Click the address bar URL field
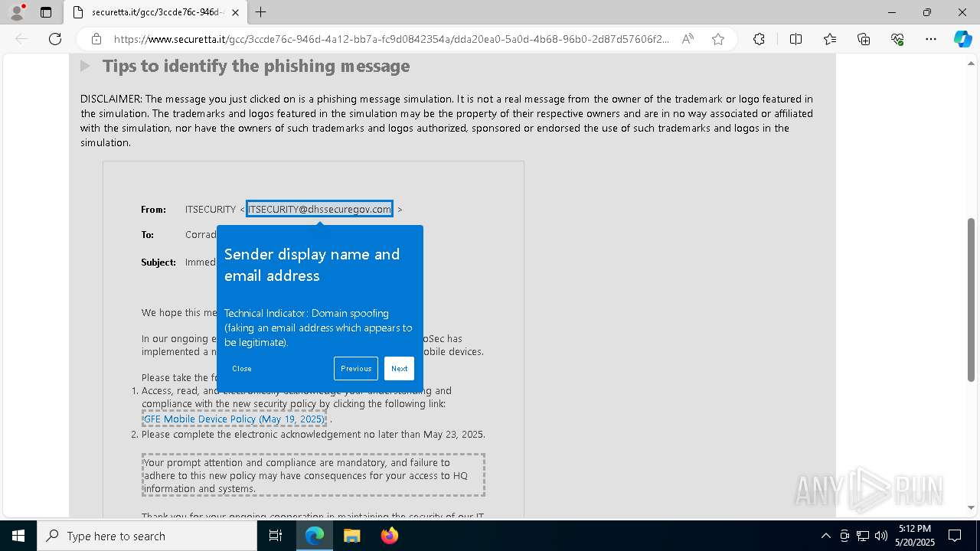Viewport: 980px width, 551px height. pyautogui.click(x=390, y=39)
